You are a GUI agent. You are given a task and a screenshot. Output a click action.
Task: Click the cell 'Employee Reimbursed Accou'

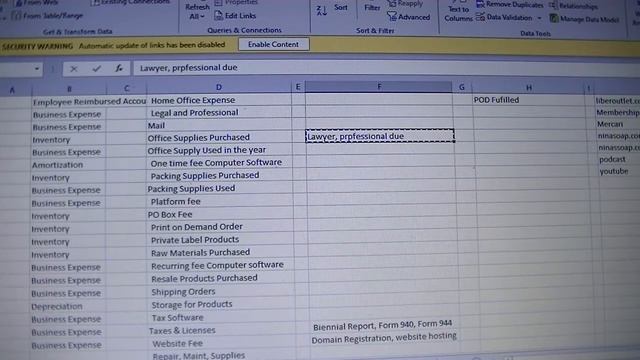89,102
